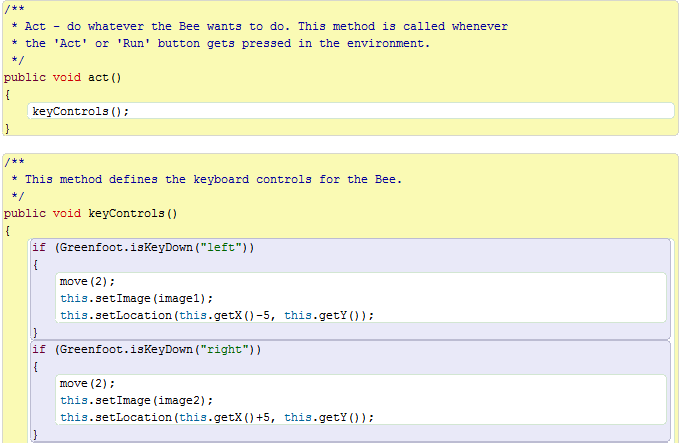Click the setLocation line with getX()+5
This screenshot has width=681, height=443.
217,417
